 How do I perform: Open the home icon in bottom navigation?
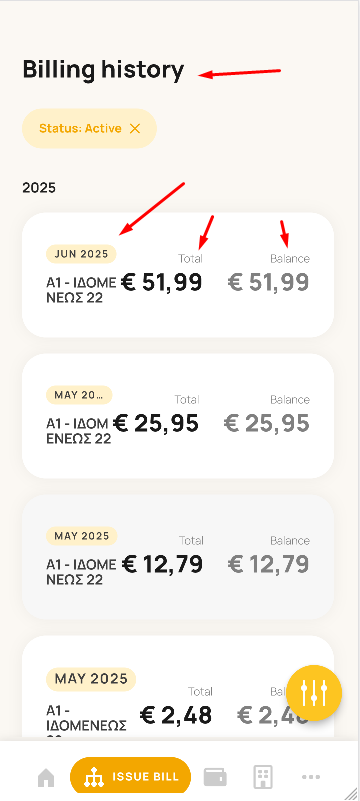pos(46,778)
